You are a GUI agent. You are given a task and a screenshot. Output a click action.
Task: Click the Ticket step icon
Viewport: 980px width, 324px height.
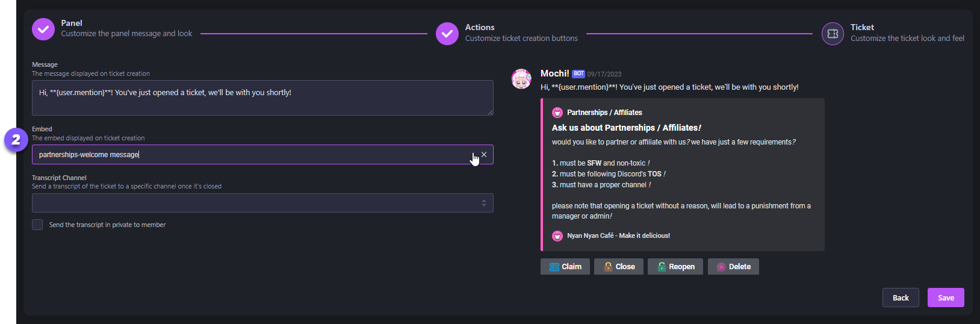[833, 34]
